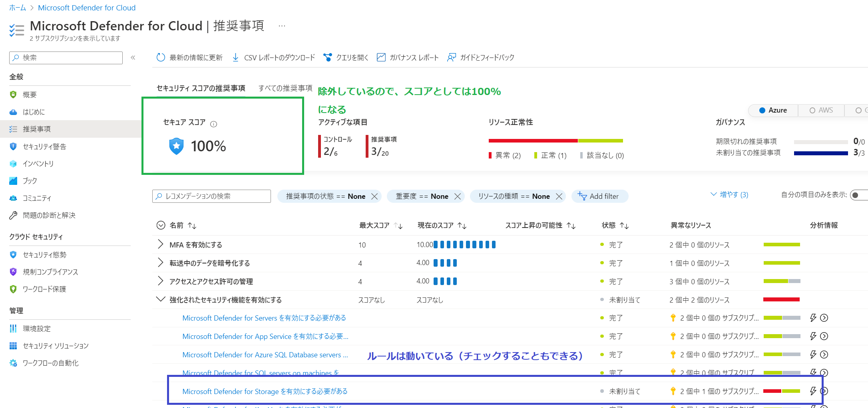
Task: Expand the MFA を有効にする row
Action: 160,244
